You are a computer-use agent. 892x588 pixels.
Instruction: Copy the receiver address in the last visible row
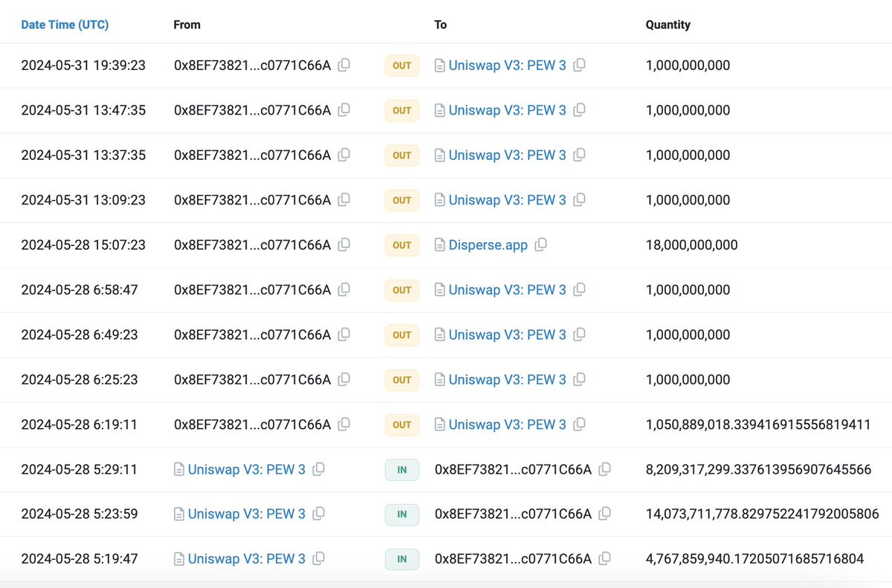coord(604,559)
